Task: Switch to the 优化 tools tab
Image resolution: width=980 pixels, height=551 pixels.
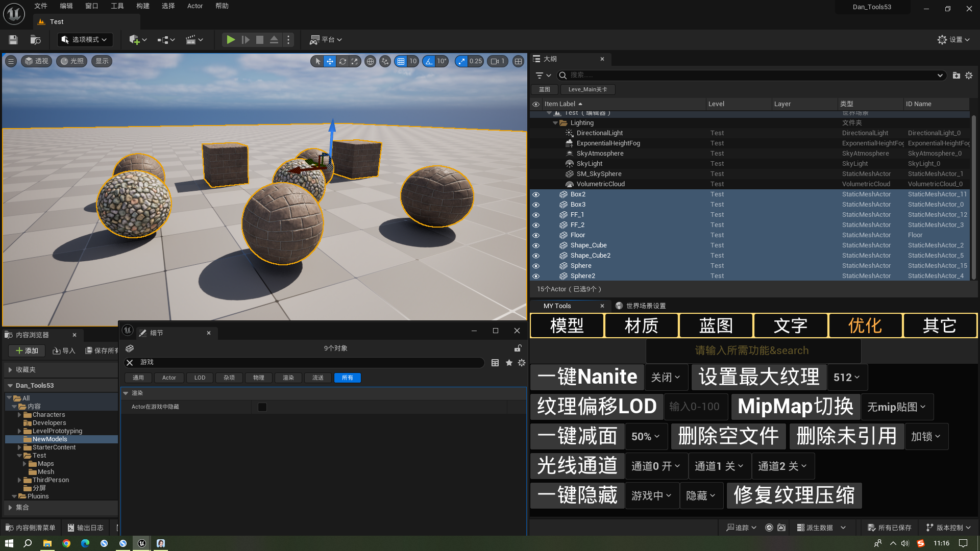Action: point(865,326)
